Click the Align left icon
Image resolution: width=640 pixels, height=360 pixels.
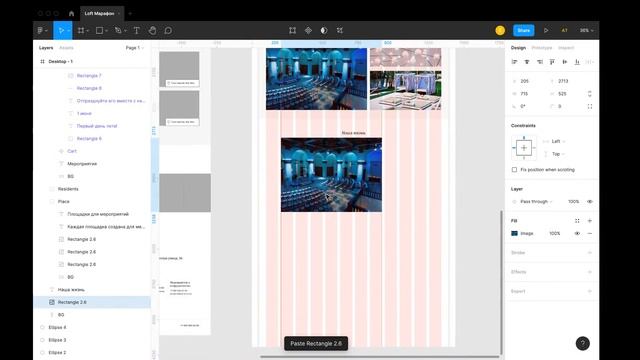click(514, 62)
